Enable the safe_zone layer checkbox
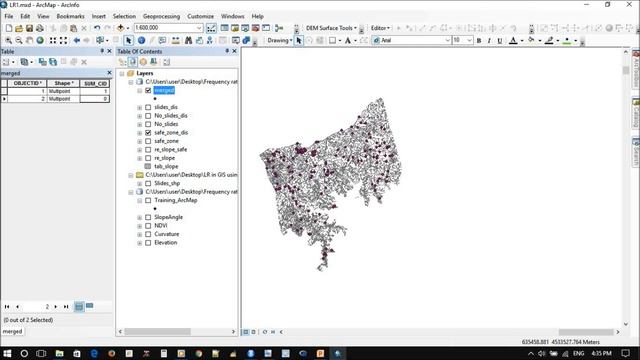 [x=148, y=141]
